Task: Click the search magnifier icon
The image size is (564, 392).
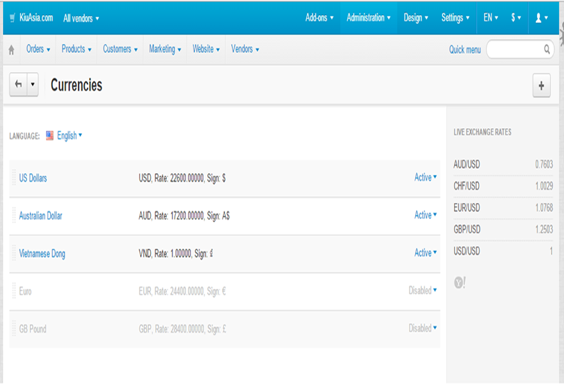Action: coord(547,49)
